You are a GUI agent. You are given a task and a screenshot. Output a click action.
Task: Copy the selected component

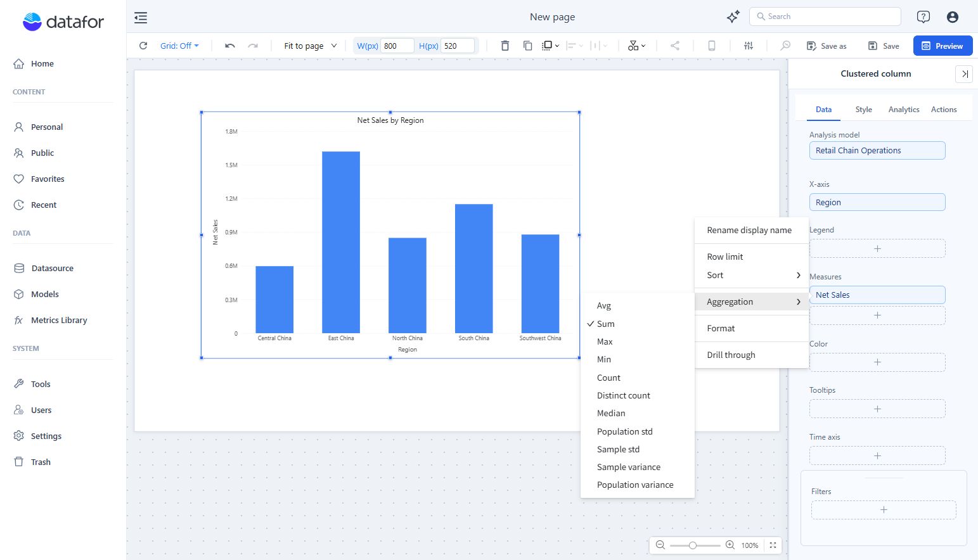(527, 46)
